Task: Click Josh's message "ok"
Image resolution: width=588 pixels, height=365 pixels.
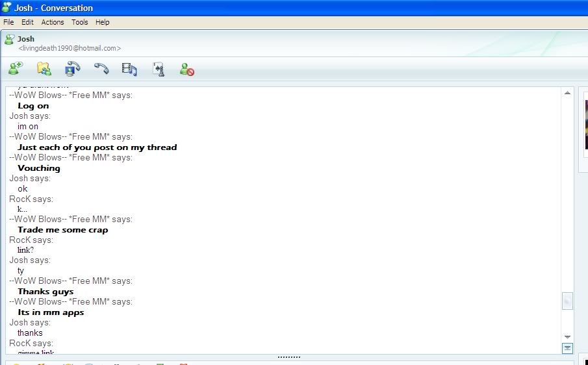Action: pos(23,189)
